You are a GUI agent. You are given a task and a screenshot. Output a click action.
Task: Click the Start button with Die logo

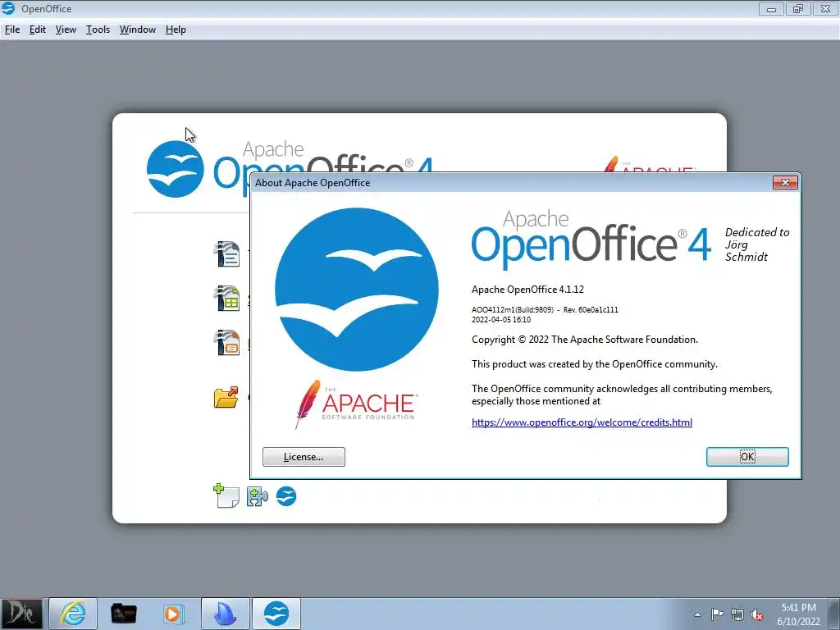tap(21, 614)
